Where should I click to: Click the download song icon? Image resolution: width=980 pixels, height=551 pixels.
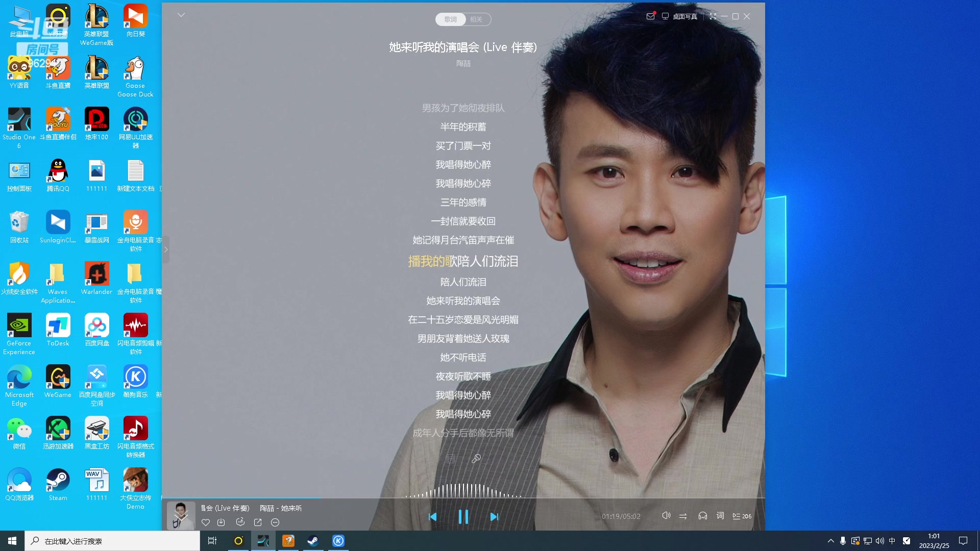(x=221, y=522)
